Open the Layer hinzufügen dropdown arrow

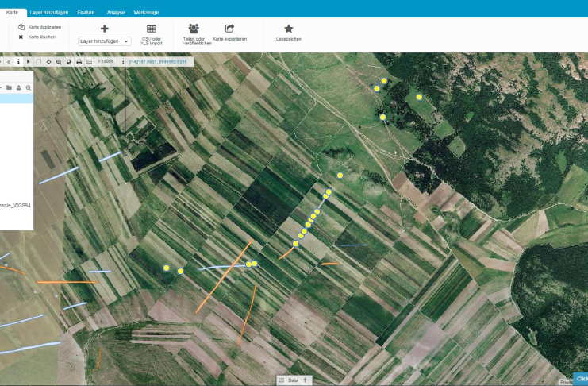[126, 41]
